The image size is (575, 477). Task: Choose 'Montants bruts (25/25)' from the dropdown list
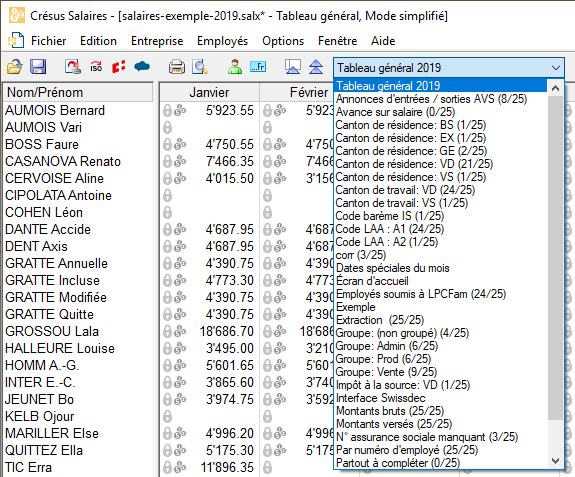click(x=390, y=411)
